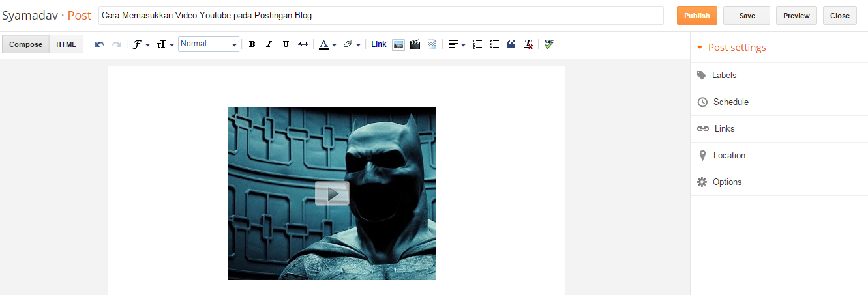
Task: Undo the last edit
Action: tap(100, 44)
